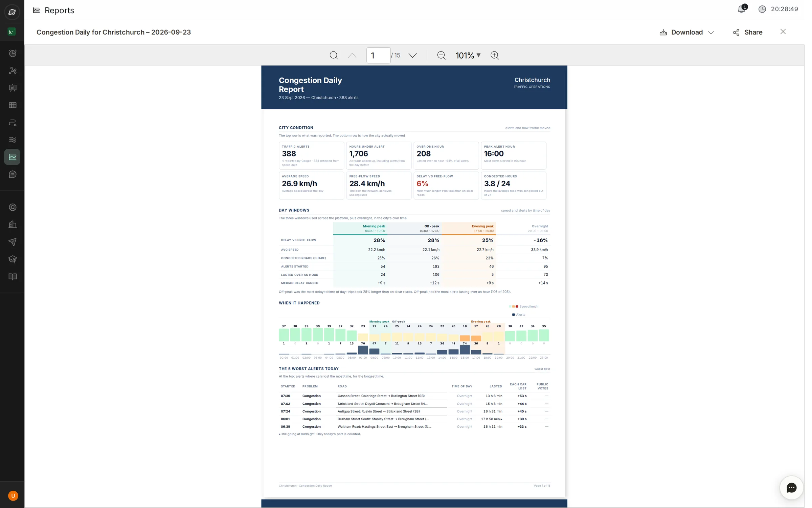Open the user profile sidebar icon
Viewport: 812px width, 508px height.
pyautogui.click(x=13, y=207)
